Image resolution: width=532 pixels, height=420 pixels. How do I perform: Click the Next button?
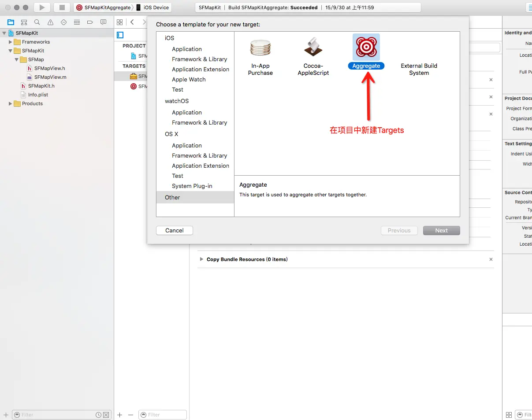point(442,230)
